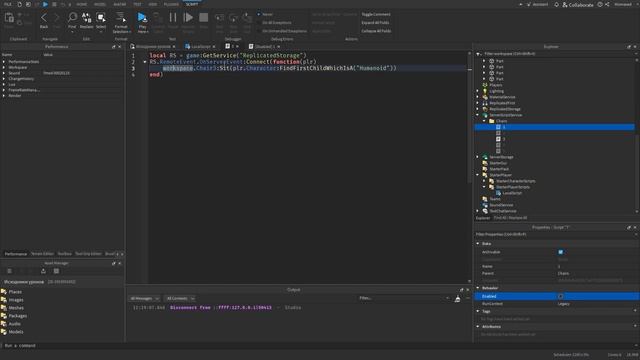Switch to the PLUGINS ribbon tab
Viewport: 640px width, 360px height.
(171, 4)
